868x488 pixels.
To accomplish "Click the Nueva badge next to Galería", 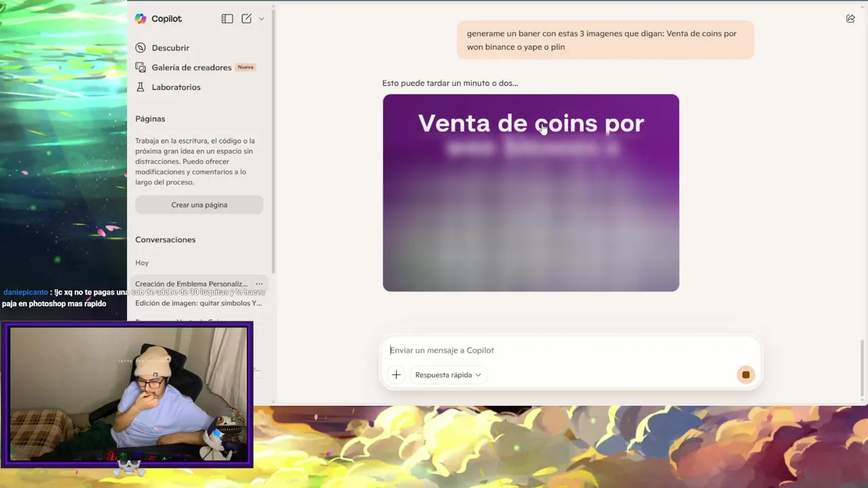I will click(x=245, y=67).
